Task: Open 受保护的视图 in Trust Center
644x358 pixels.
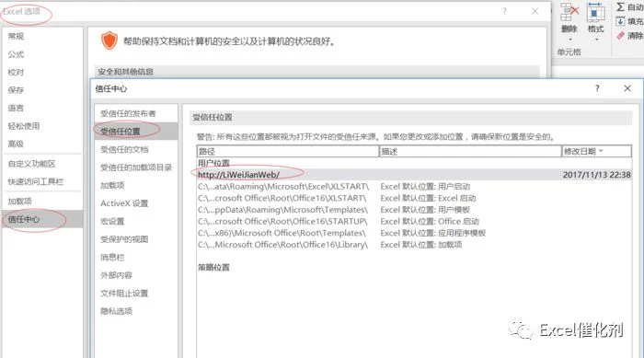Action: tap(136, 239)
